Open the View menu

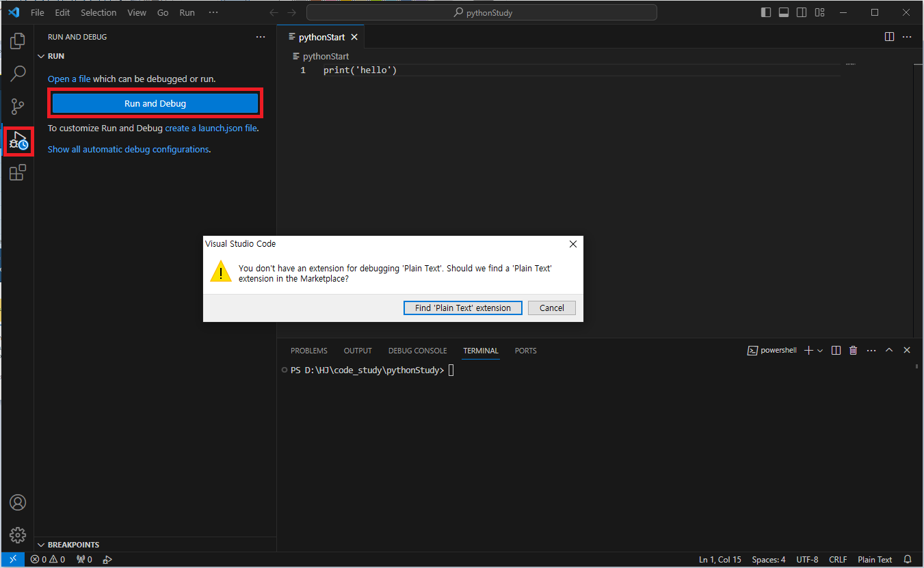(137, 12)
